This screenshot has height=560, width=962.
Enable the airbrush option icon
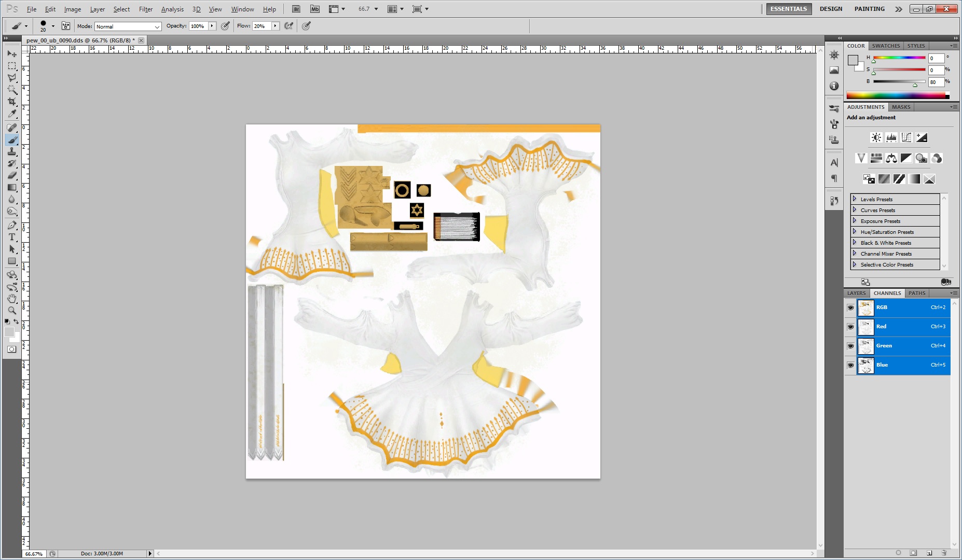click(x=289, y=26)
